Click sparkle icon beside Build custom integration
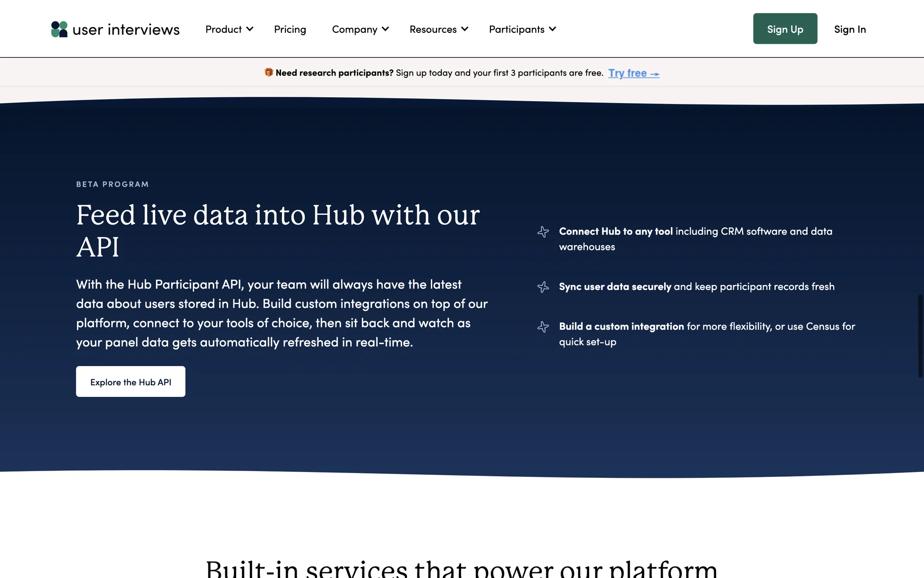This screenshot has width=924, height=578. (x=543, y=327)
